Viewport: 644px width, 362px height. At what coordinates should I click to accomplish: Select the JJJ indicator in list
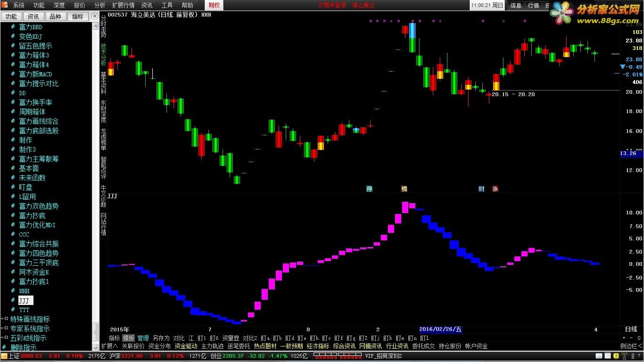pos(25,300)
